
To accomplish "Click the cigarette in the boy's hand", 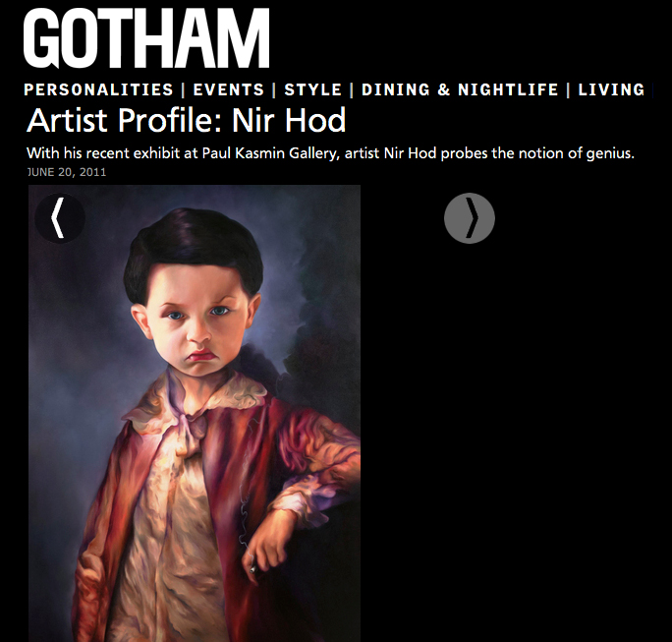I will tap(252, 566).
